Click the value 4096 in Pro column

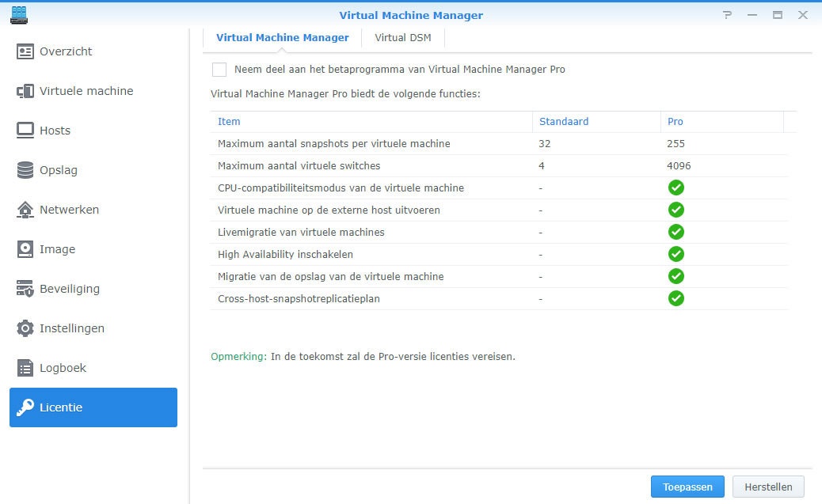[x=679, y=165]
